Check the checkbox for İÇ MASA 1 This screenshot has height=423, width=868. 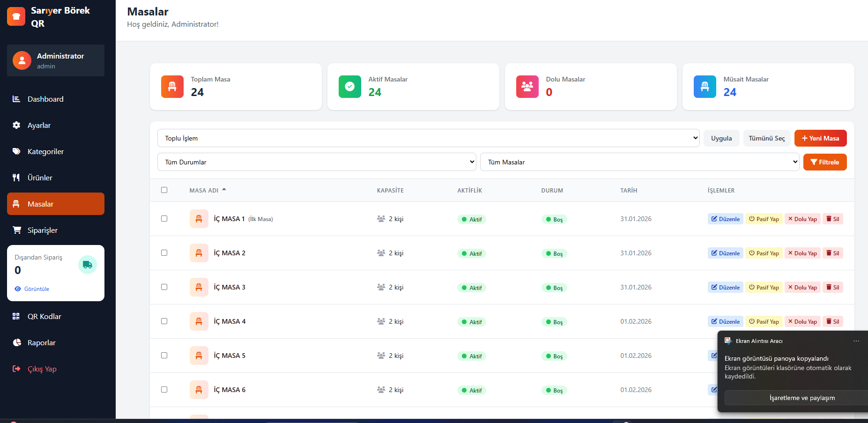pos(164,219)
